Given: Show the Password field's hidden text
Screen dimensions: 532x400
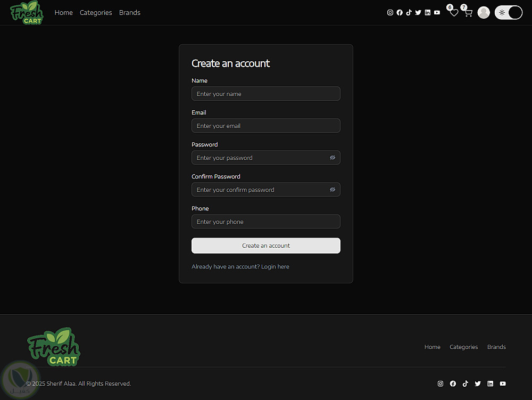Looking at the screenshot, I should pos(332,158).
